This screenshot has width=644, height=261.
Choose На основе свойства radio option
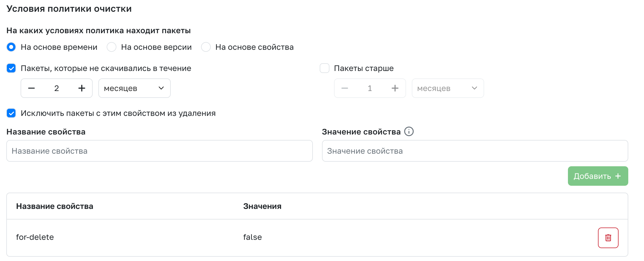(x=206, y=47)
